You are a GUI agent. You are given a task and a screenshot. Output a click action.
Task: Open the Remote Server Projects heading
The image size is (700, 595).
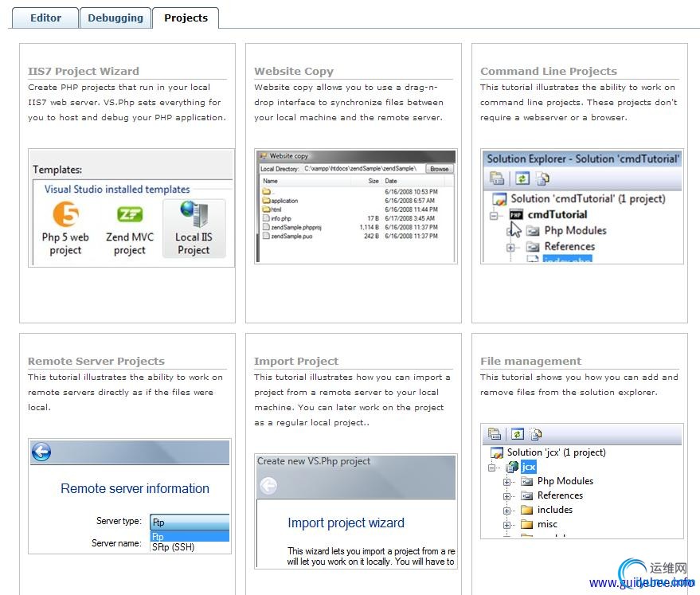click(96, 361)
